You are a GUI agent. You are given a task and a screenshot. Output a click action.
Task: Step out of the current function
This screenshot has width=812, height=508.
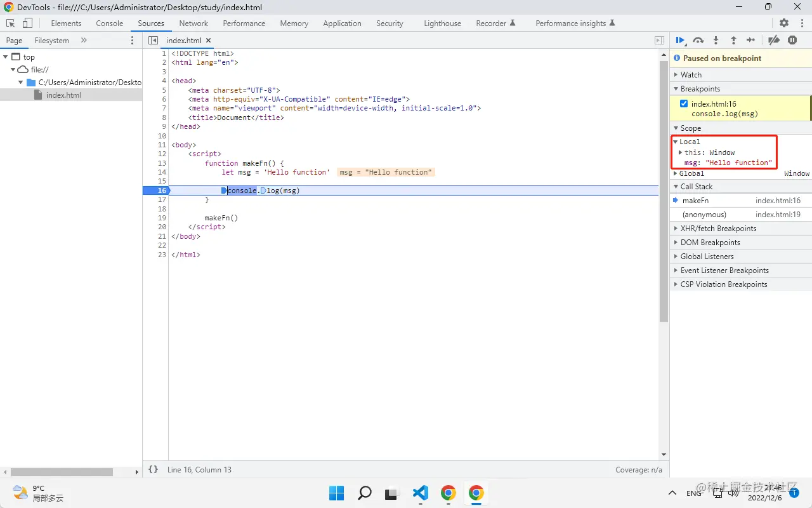click(733, 40)
